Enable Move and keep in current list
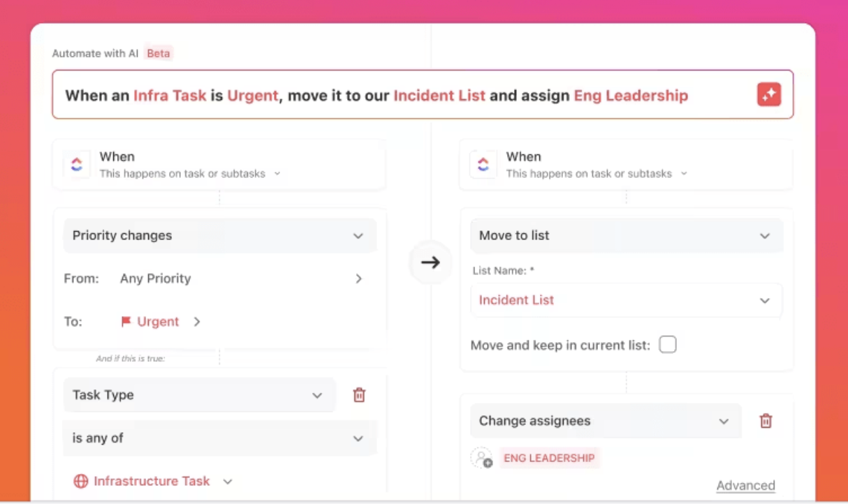 click(x=668, y=345)
